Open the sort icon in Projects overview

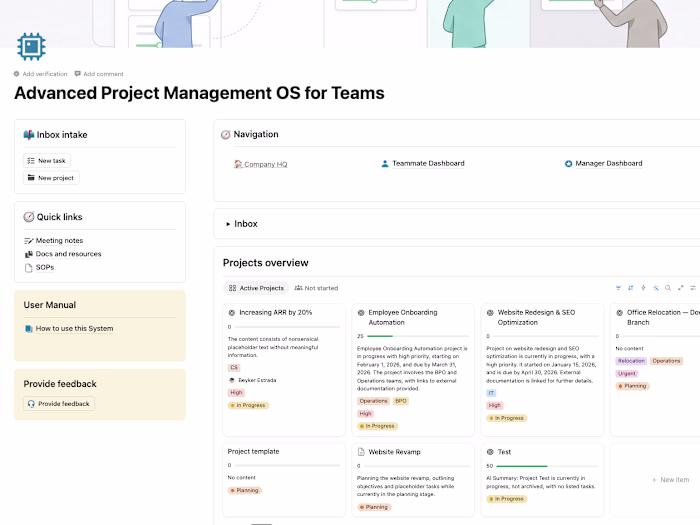(631, 288)
